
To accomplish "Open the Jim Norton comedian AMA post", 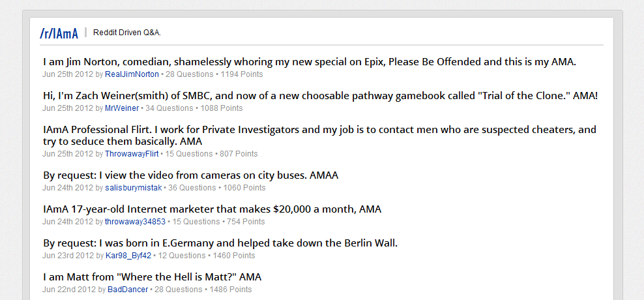I will point(310,62).
